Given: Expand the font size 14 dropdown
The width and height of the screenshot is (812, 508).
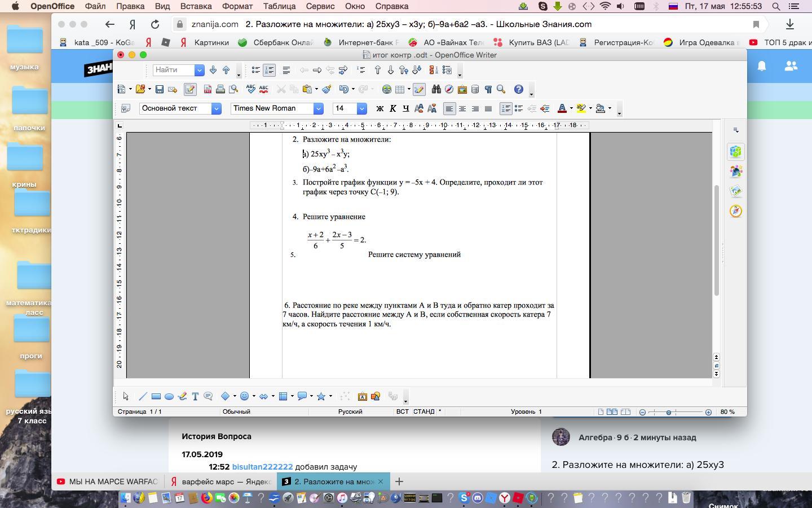Looking at the screenshot, I should point(362,108).
